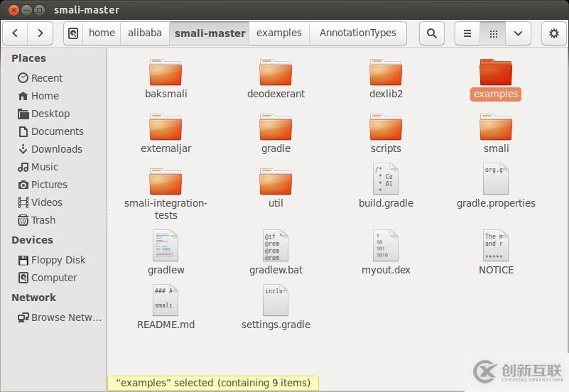Click the "dexlib2" name label
Image resolution: width=569 pixels, height=392 pixels.
(386, 94)
